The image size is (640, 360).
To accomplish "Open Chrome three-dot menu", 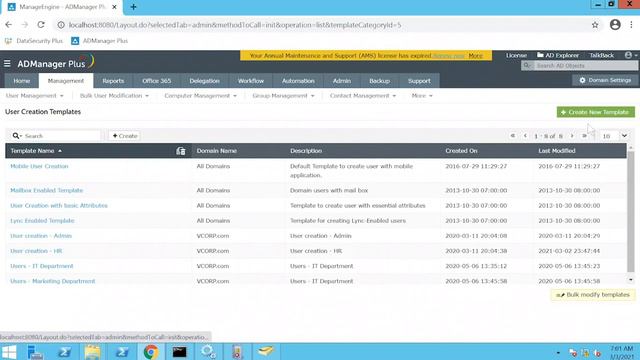I will [x=631, y=25].
